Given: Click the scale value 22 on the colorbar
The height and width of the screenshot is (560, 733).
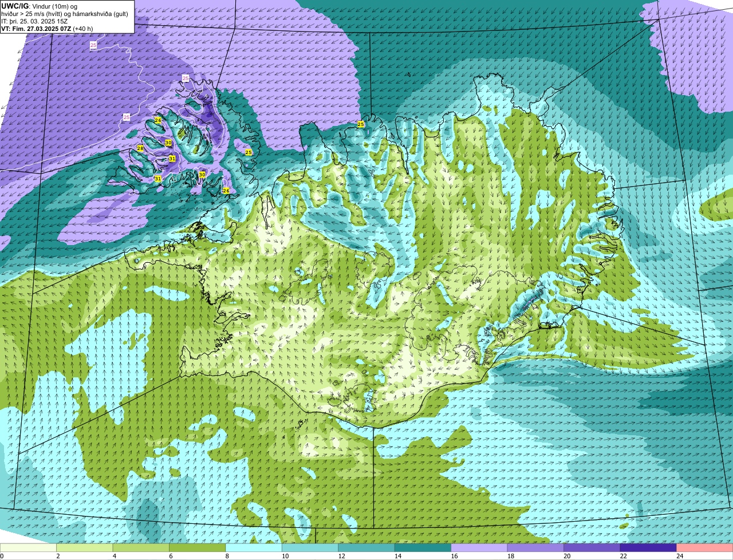Looking at the screenshot, I should coord(623,556).
